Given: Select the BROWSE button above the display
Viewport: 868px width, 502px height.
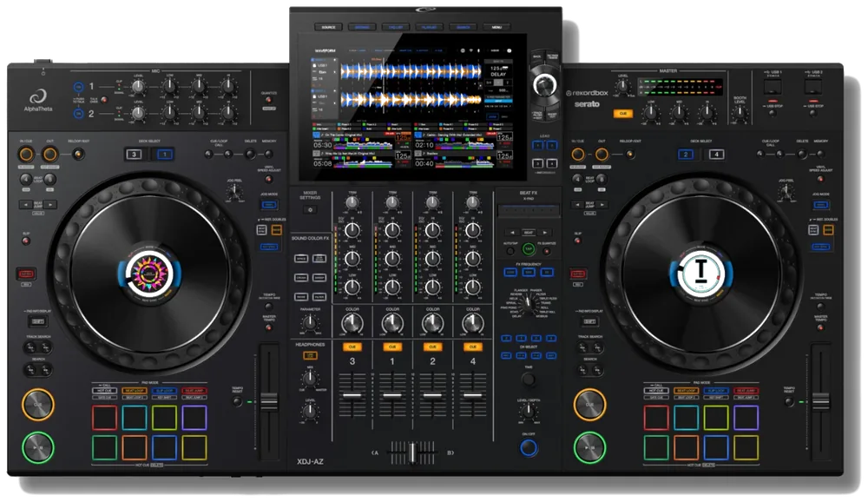Looking at the screenshot, I should pyautogui.click(x=362, y=27).
